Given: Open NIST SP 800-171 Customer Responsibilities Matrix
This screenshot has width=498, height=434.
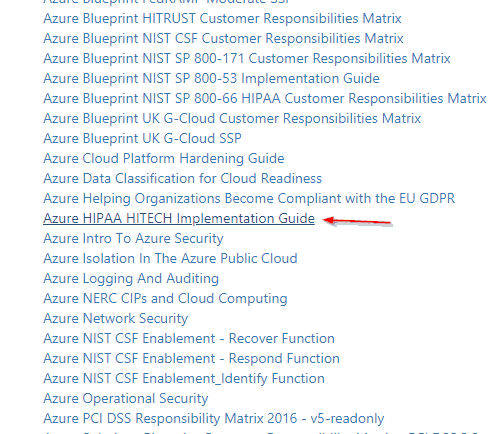Looking at the screenshot, I should (247, 59).
